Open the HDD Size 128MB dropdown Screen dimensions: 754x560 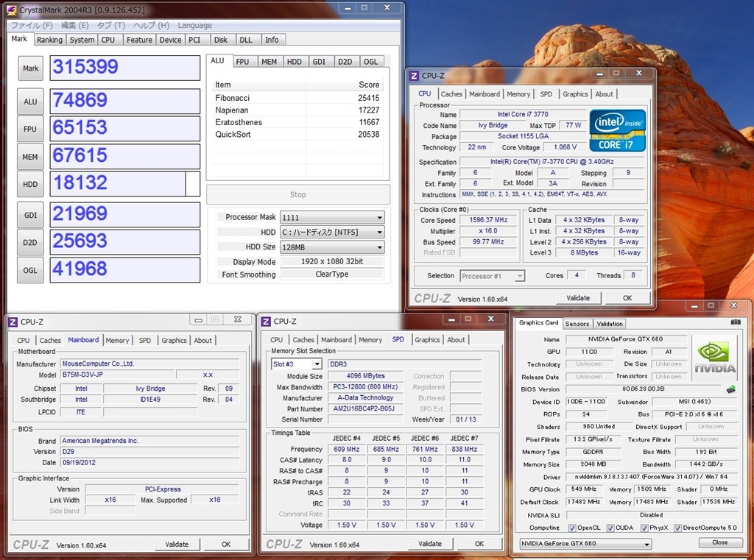coord(332,247)
